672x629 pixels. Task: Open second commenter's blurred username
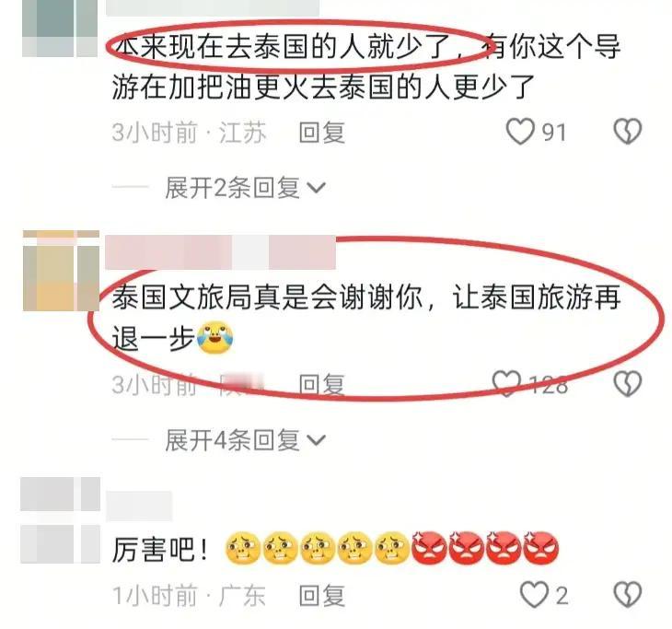coord(220,252)
